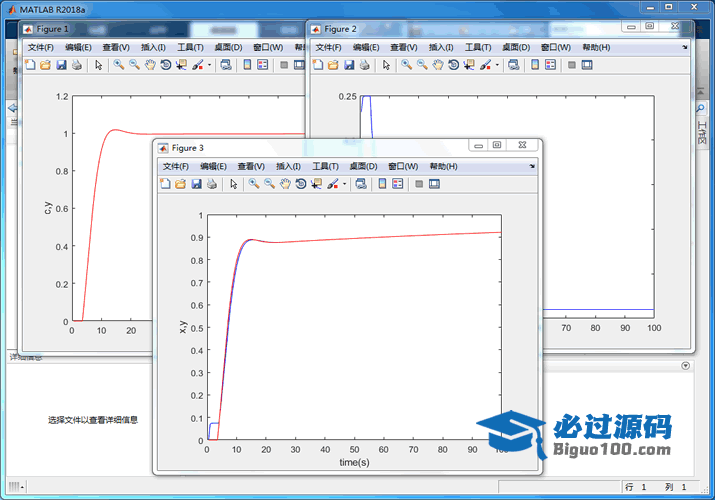Open file icon in Figure 3 toolbar

point(181,184)
